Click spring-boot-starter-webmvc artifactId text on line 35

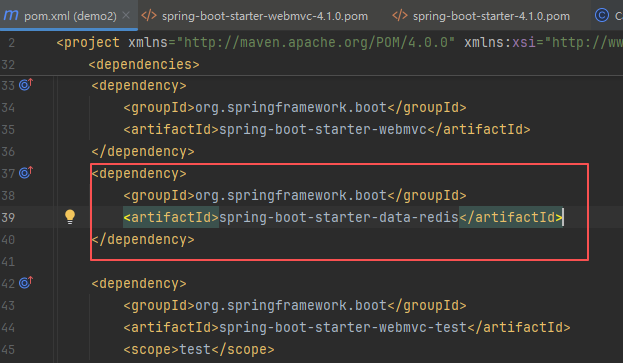click(x=323, y=129)
